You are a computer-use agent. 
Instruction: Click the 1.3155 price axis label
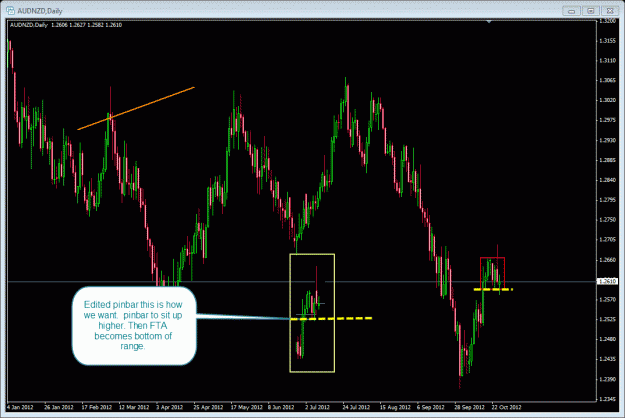[607, 41]
